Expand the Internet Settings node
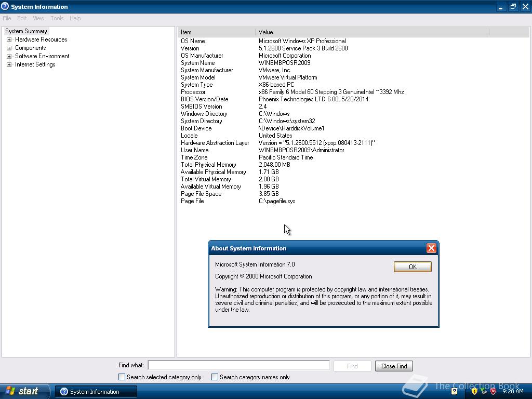 9,64
